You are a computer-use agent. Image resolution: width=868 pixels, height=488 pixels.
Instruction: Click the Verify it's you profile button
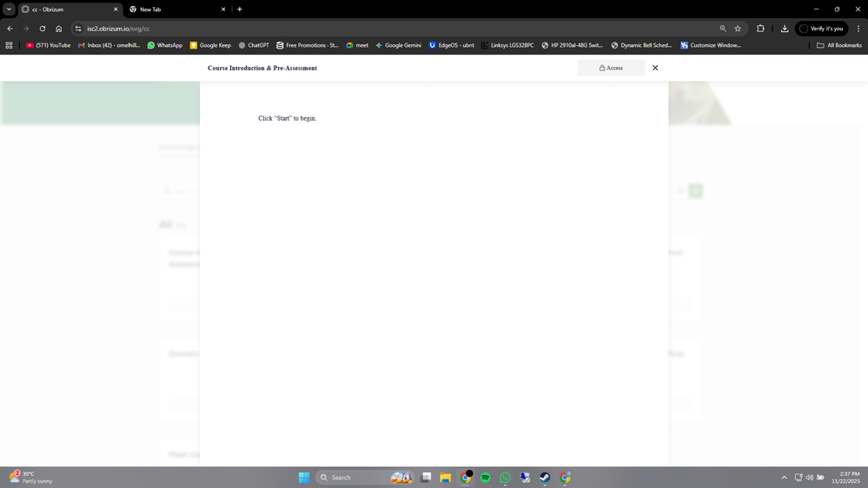[821, 28]
